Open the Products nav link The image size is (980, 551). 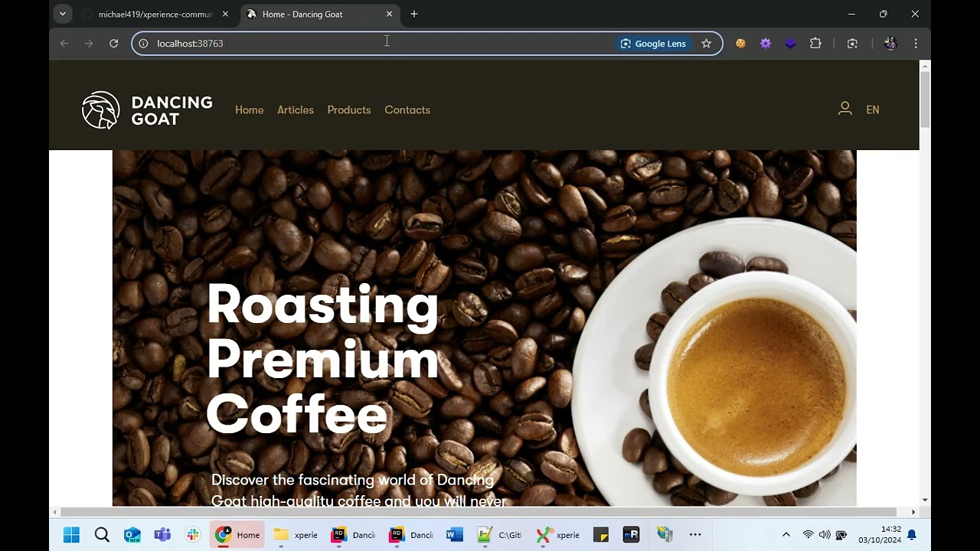[349, 110]
